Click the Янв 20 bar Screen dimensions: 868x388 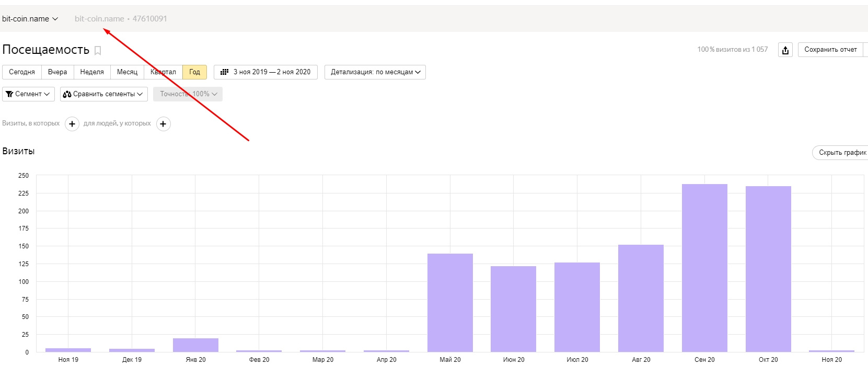[195, 345]
